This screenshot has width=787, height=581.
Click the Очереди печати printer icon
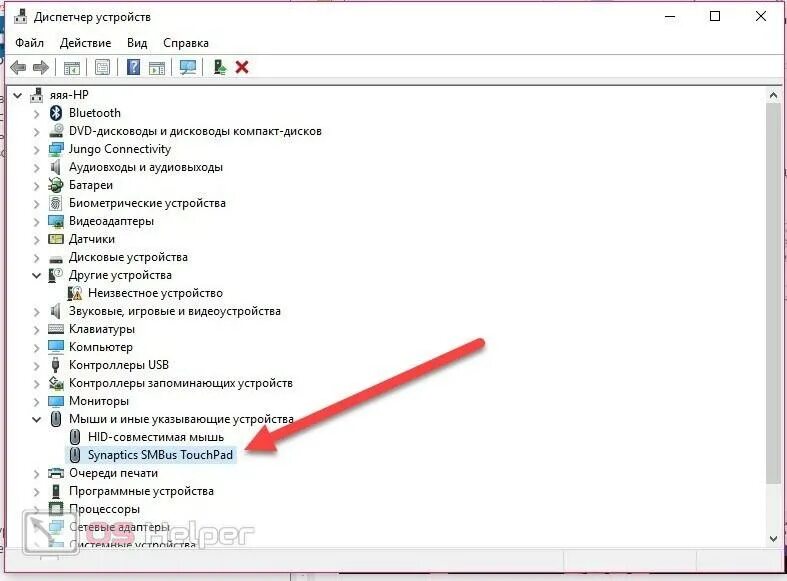click(x=56, y=473)
